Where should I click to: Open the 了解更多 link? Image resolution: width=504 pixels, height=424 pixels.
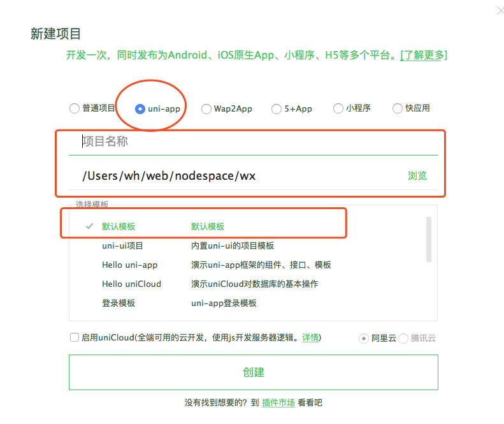[x=423, y=55]
